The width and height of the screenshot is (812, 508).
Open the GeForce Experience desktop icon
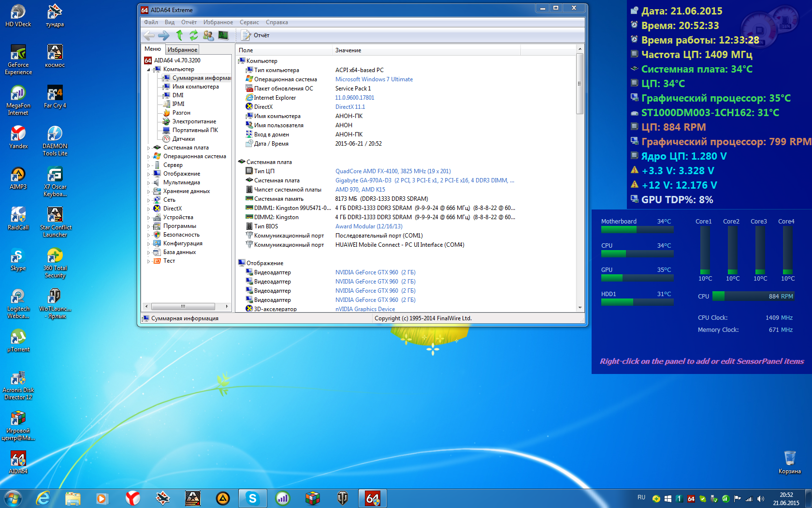[x=18, y=60]
